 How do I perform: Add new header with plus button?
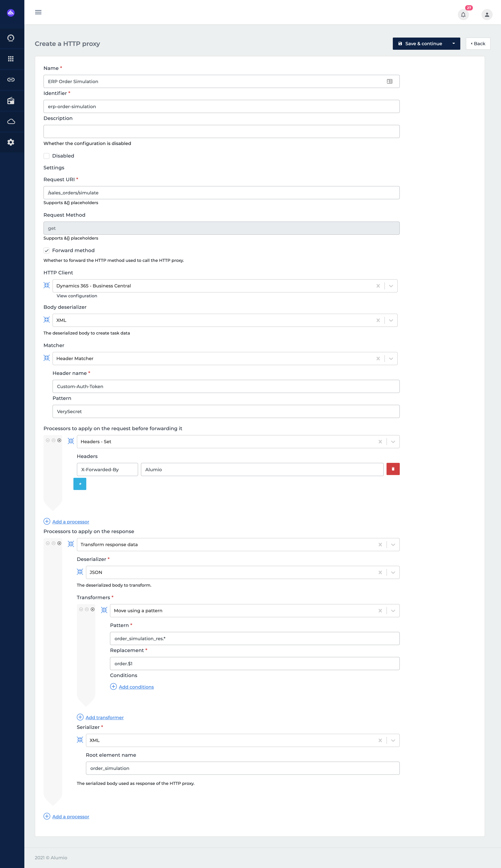click(80, 484)
